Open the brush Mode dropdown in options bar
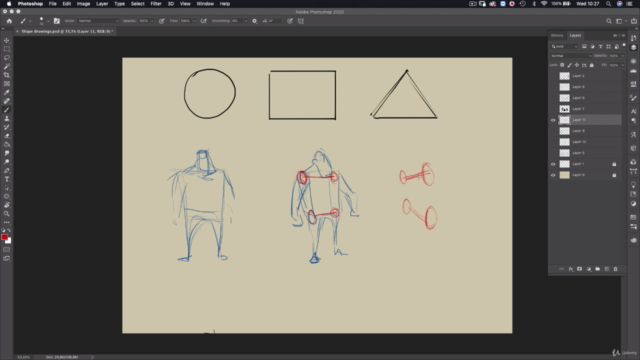 click(98, 21)
